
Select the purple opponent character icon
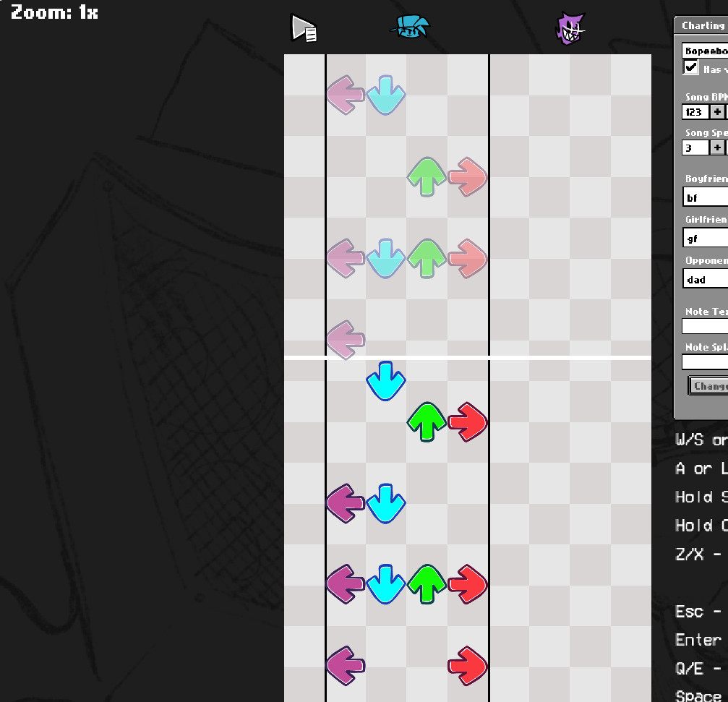[x=570, y=29]
